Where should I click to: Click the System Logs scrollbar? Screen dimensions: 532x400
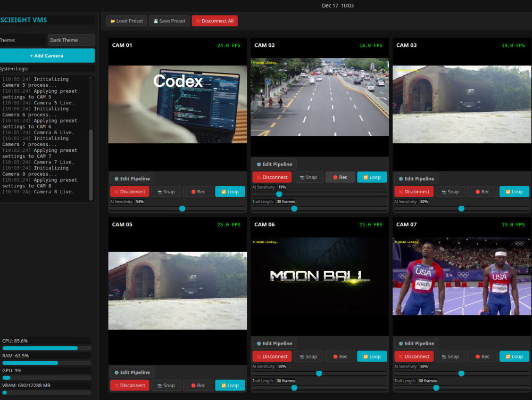[x=90, y=165]
